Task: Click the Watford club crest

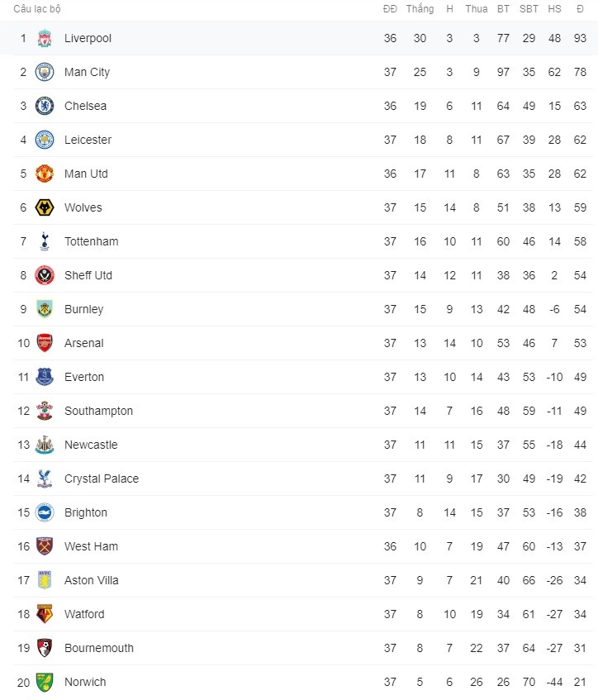Action: pyautogui.click(x=45, y=614)
